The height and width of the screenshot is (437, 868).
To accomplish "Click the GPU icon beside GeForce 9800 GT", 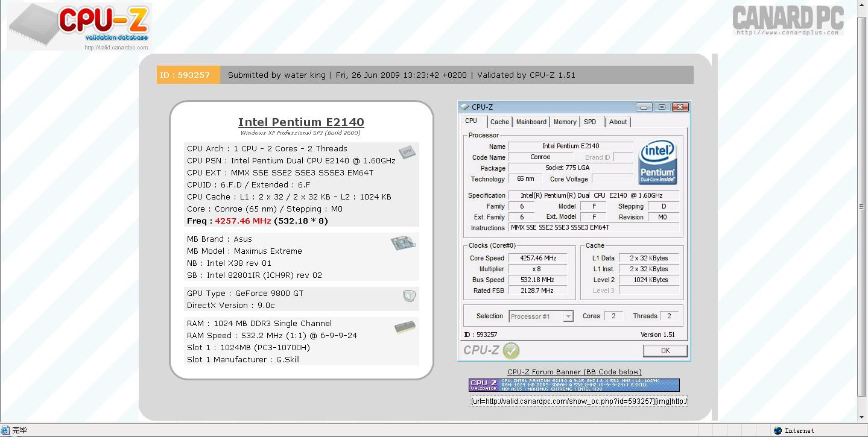I will [410, 296].
